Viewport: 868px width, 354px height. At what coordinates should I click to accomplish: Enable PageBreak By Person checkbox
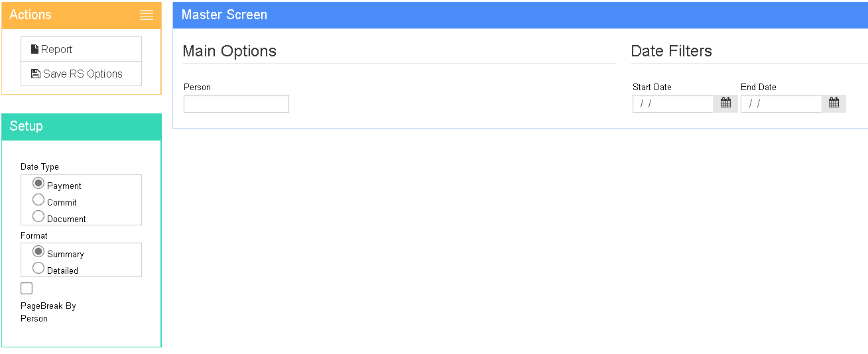[27, 288]
